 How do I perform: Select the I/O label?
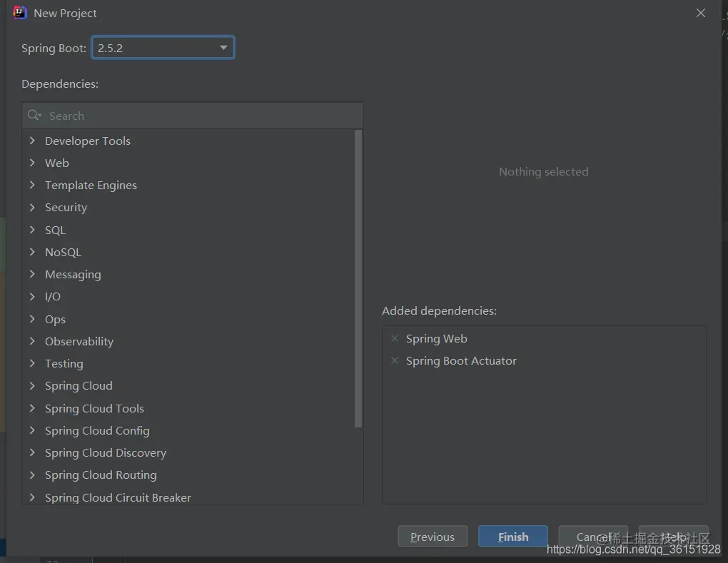click(53, 297)
